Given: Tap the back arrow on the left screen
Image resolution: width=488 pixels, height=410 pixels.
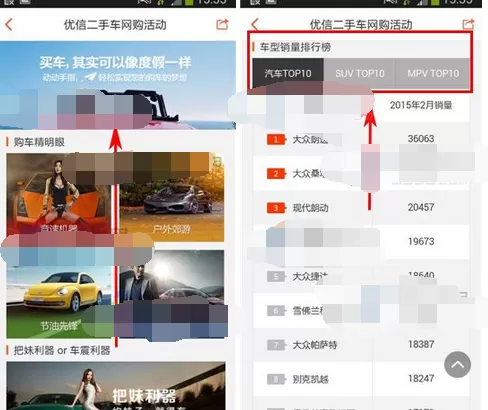Looking at the screenshot, I should (x=9, y=25).
